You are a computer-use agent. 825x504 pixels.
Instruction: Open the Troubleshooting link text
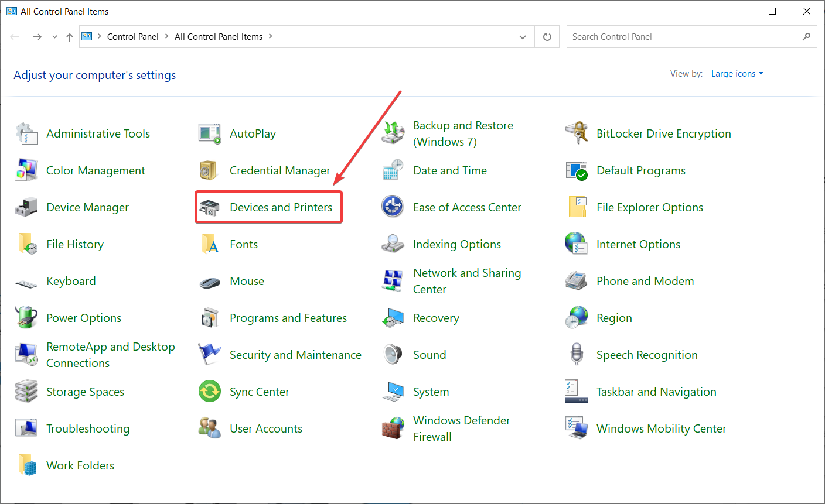click(x=88, y=428)
